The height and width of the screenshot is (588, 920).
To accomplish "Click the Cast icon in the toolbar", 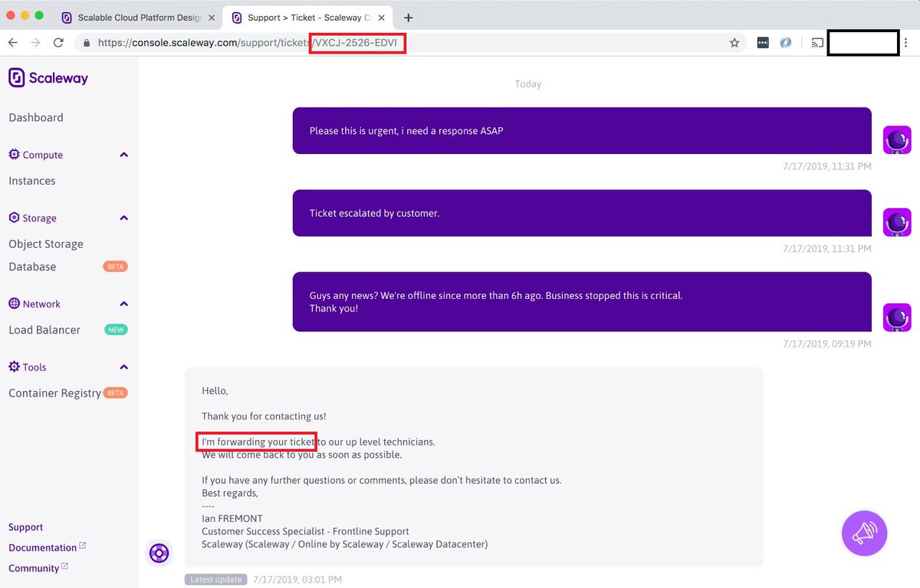I will pos(817,43).
